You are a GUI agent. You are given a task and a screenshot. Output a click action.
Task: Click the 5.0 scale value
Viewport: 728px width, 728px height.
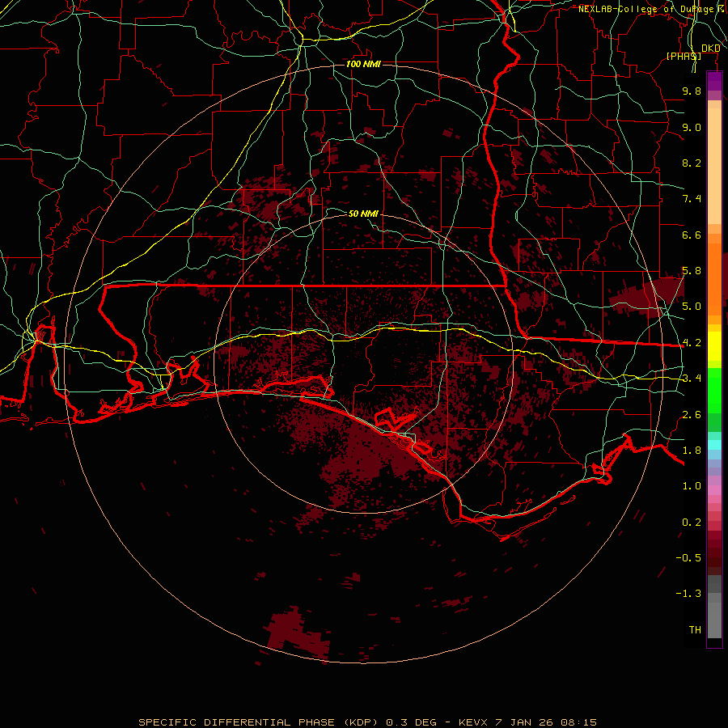pyautogui.click(x=692, y=307)
